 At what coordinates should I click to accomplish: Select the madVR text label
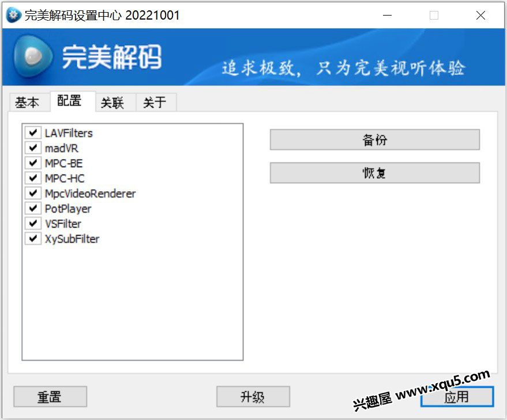pos(62,148)
